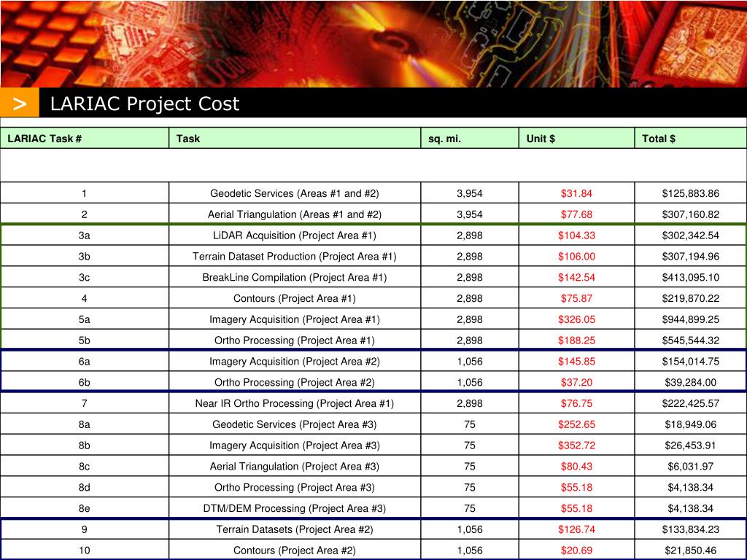Click unit price $20.69

coord(576,550)
